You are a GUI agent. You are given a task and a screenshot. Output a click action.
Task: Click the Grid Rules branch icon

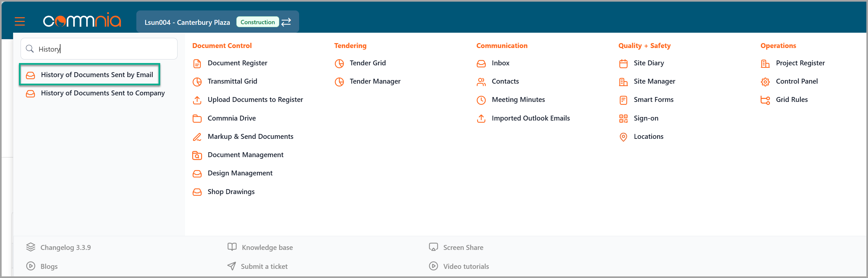pos(765,100)
